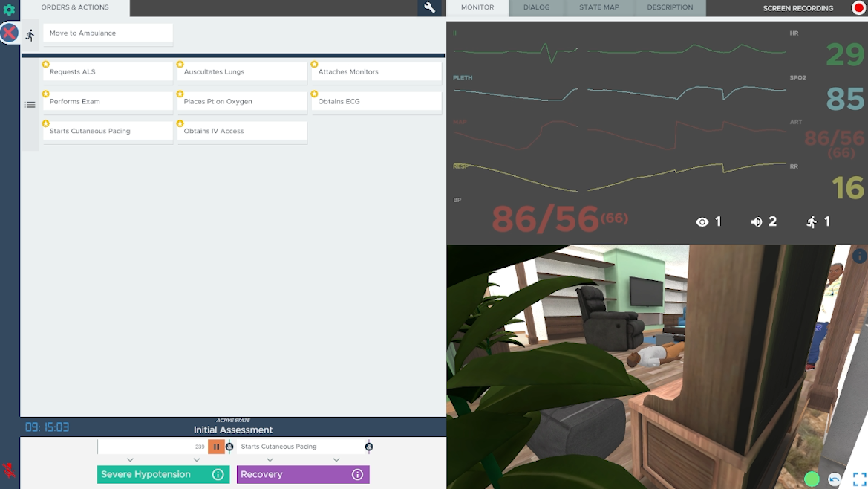Viewport: 868px width, 489px height.
Task: Click the info icon on Recovery
Action: pos(357,474)
